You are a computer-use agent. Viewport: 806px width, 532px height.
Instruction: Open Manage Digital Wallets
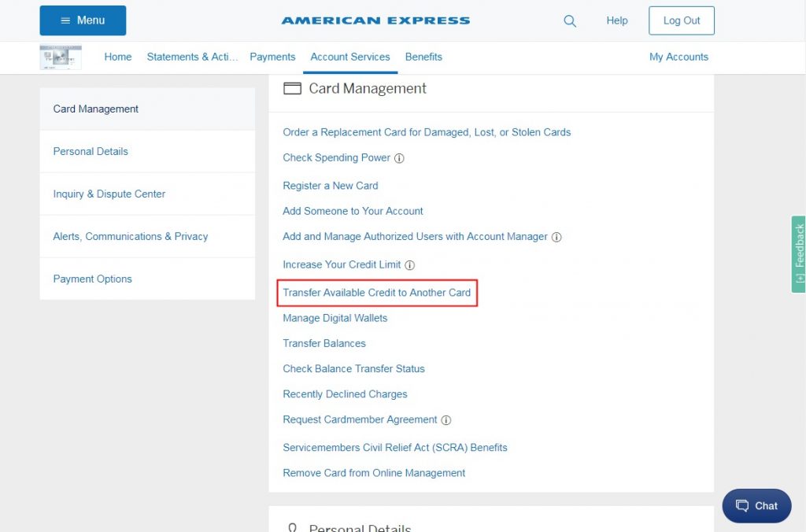(x=335, y=318)
